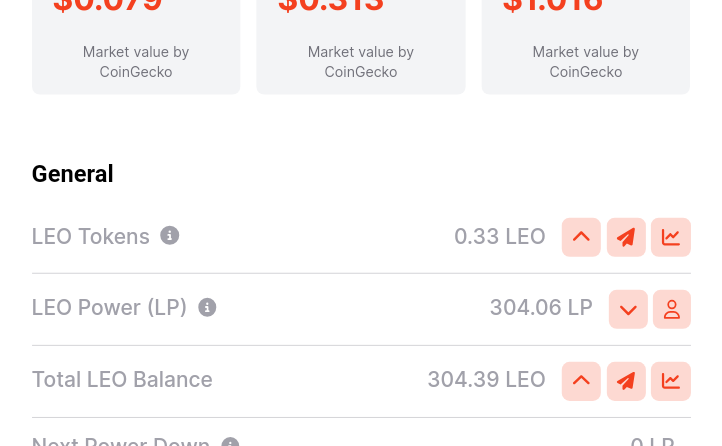The width and height of the screenshot is (722, 446).
Task: Click the LEO Power (LP) label
Action: click(109, 307)
